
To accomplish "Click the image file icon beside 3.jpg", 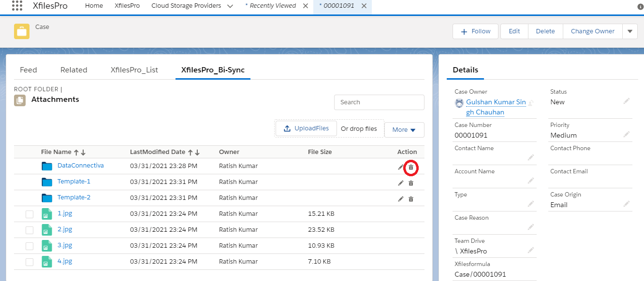I will click(x=46, y=246).
